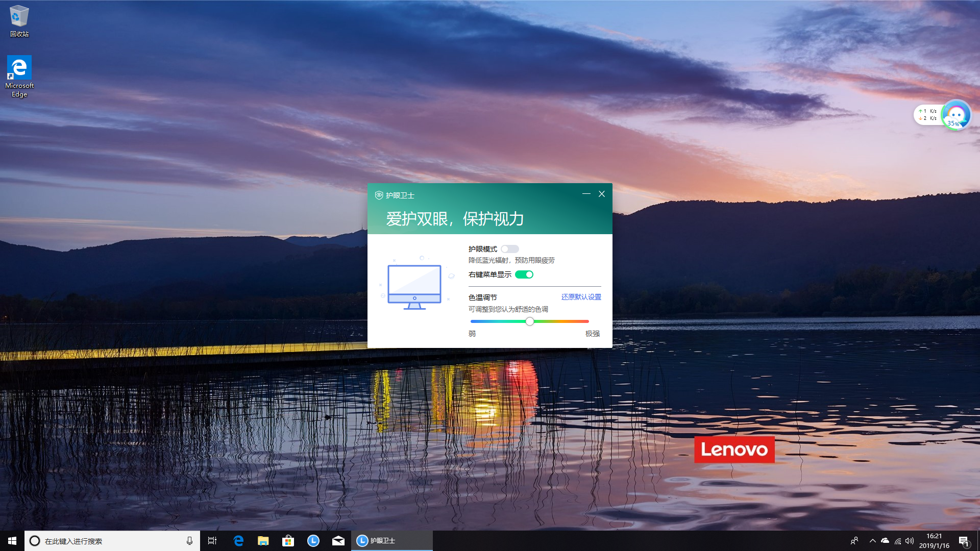
Task: Launch Microsoft Edge from the taskbar
Action: click(238, 541)
